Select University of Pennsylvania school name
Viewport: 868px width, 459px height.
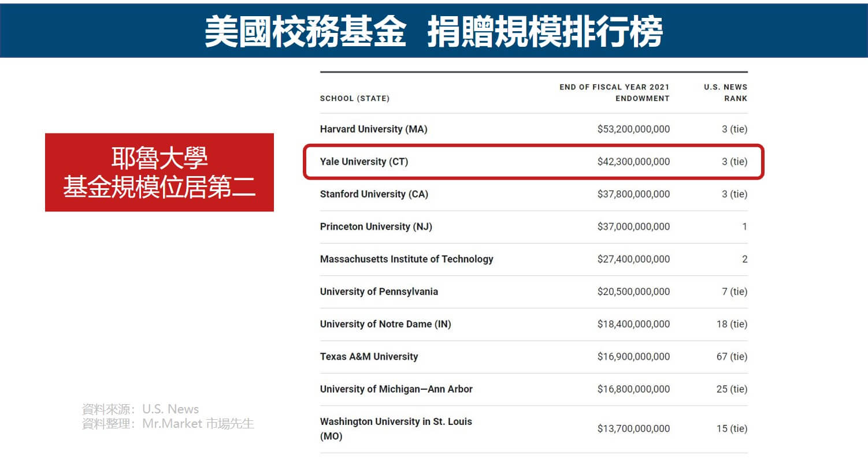[379, 292]
